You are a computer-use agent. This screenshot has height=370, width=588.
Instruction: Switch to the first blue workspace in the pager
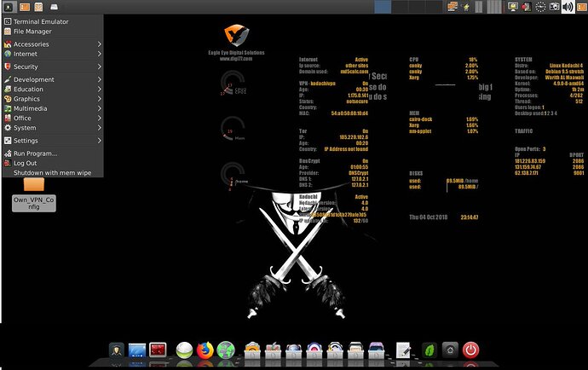click(x=383, y=7)
